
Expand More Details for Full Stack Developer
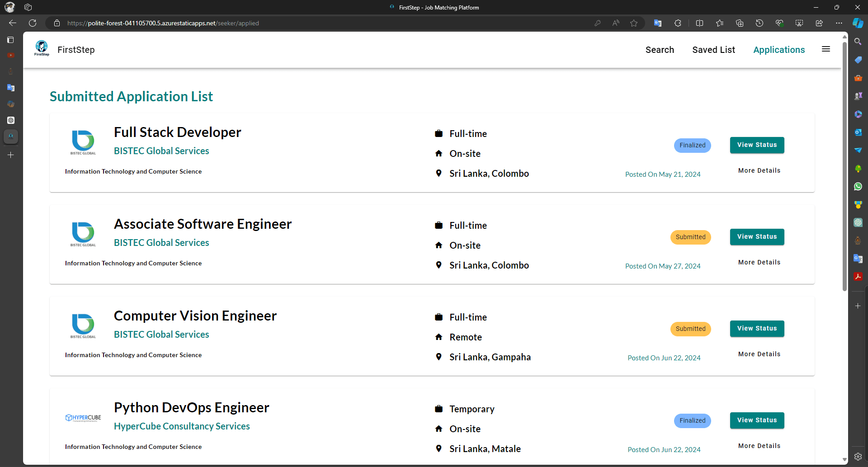(x=759, y=170)
